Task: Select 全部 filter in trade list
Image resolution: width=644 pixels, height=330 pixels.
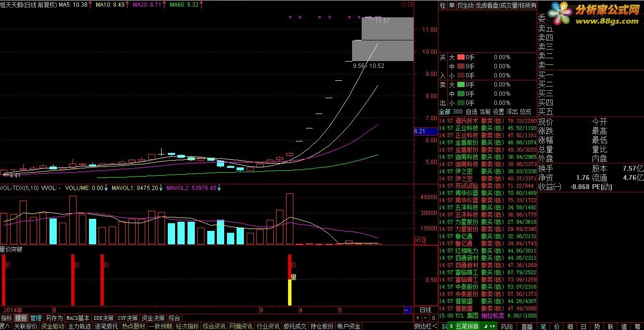Action: click(x=445, y=111)
